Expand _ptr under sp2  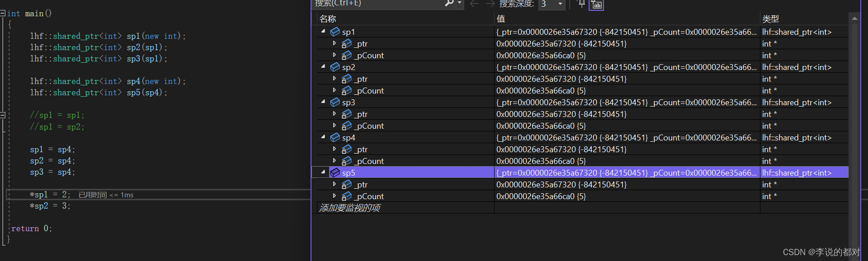pos(335,79)
